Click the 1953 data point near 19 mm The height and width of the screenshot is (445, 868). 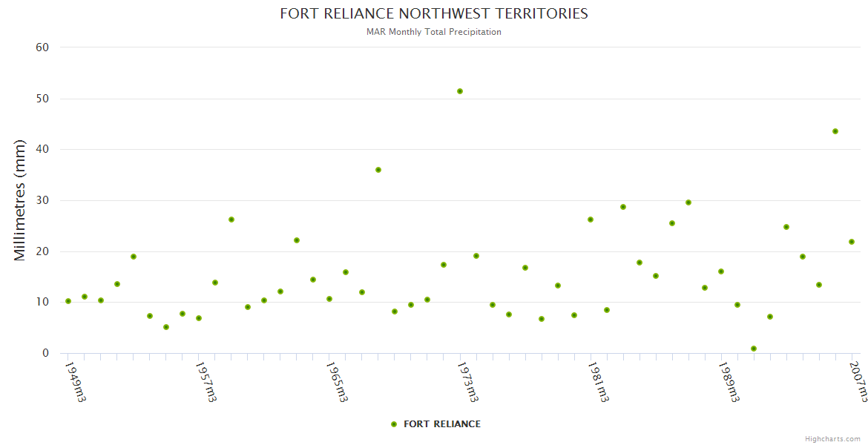134,257
